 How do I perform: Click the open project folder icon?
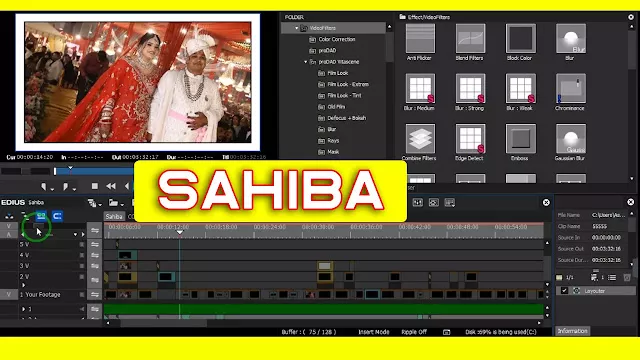click(x=113, y=203)
